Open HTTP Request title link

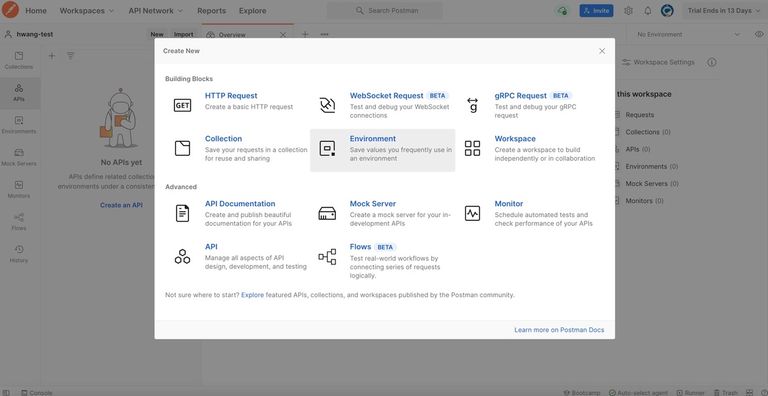tap(231, 96)
